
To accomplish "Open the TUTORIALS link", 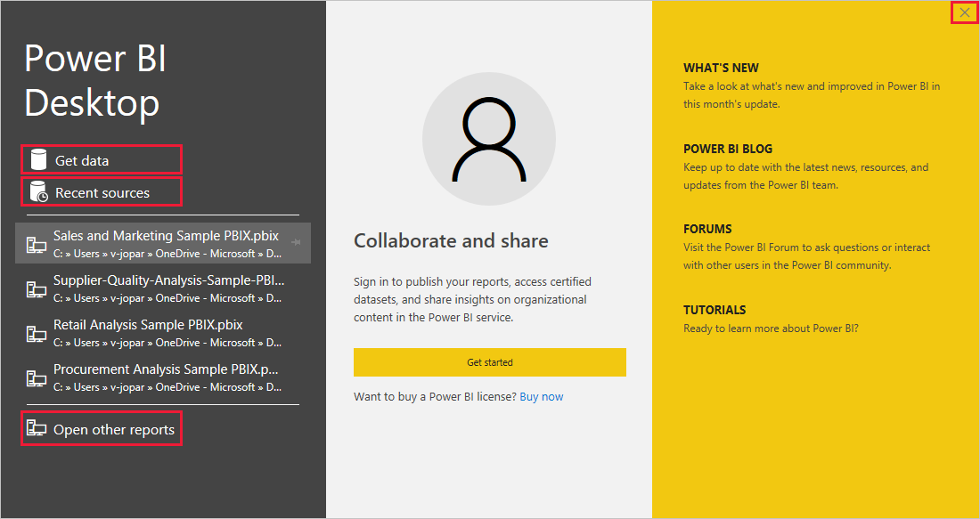I will click(715, 310).
